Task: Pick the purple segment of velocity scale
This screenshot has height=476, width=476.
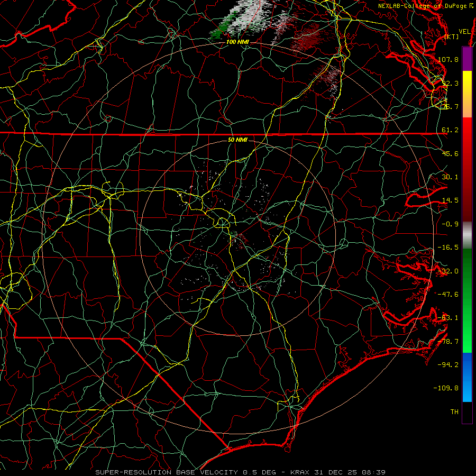Action: coord(467,59)
